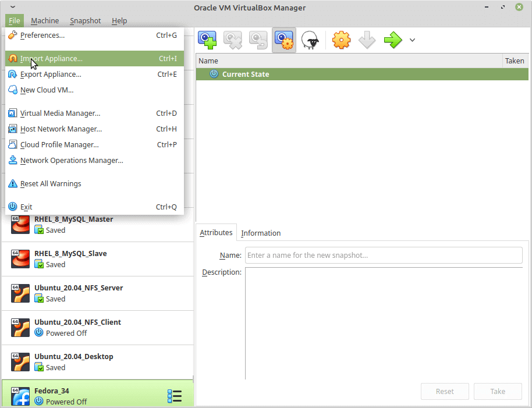Click the Export Appliance menu icon

click(13, 74)
